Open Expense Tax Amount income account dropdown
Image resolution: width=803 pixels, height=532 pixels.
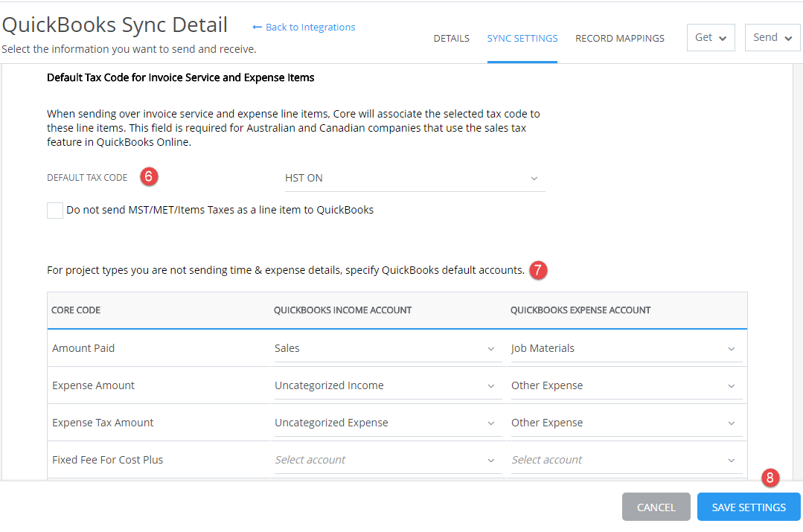[x=388, y=423]
